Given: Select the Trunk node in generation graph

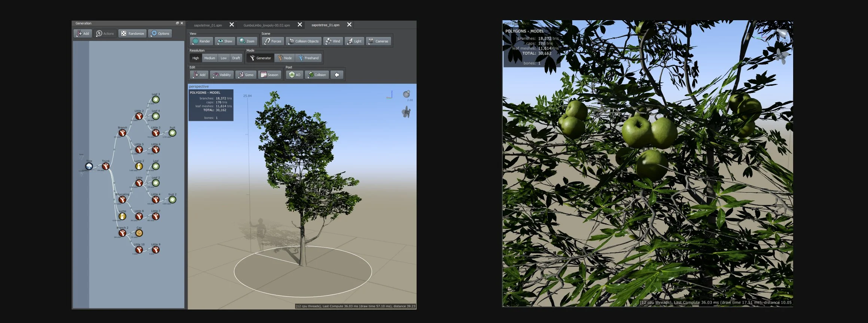Looking at the screenshot, I should coord(106,166).
